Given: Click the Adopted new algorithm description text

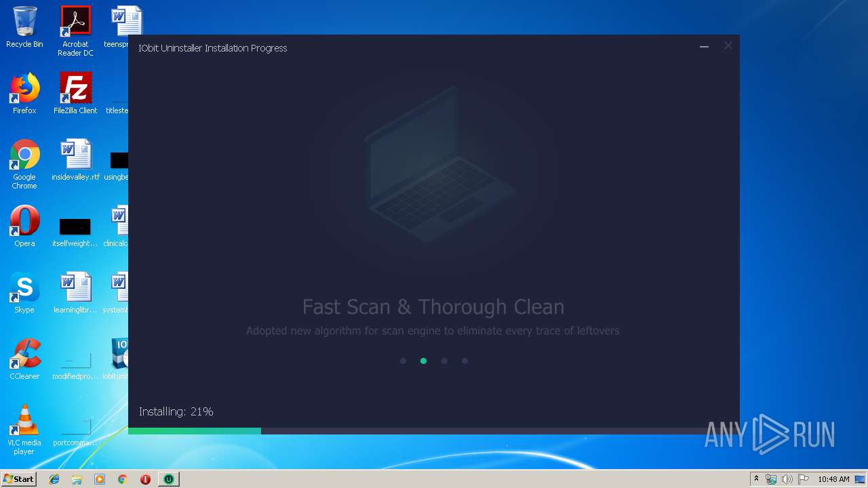Looking at the screenshot, I should coord(433,331).
